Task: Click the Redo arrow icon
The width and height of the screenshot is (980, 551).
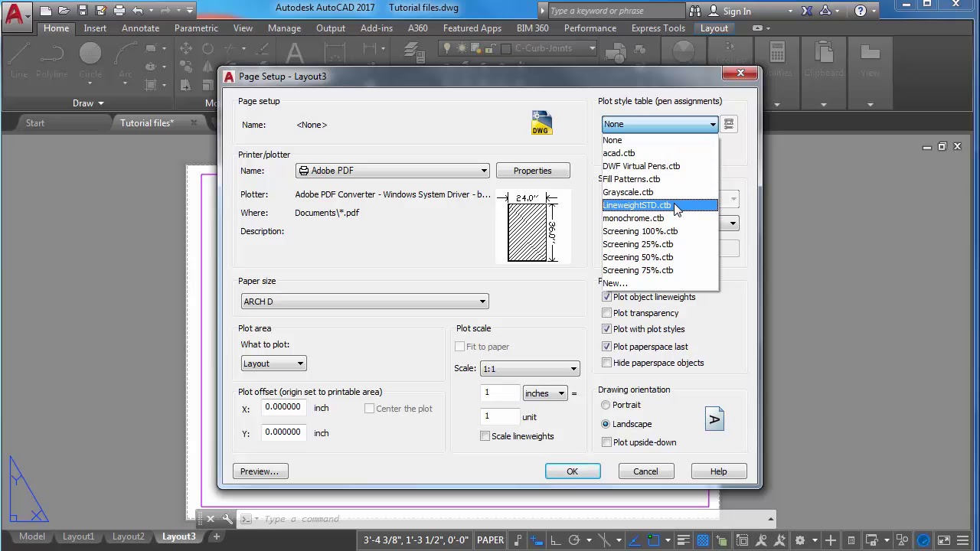Action: 165,11
